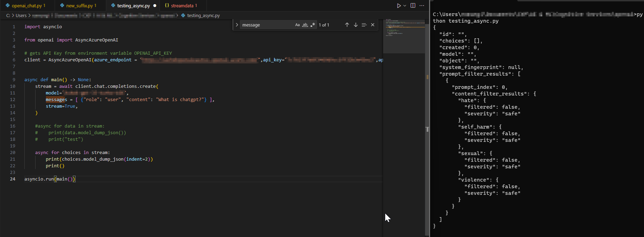644x237 pixels.
Task: Click the code minimap preview
Action: coord(404,35)
